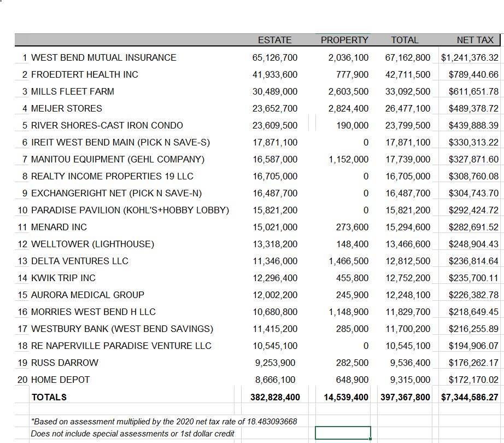
Task: Click RIVER SHORES-CAST IRON CONDO cell
Action: pos(107,125)
